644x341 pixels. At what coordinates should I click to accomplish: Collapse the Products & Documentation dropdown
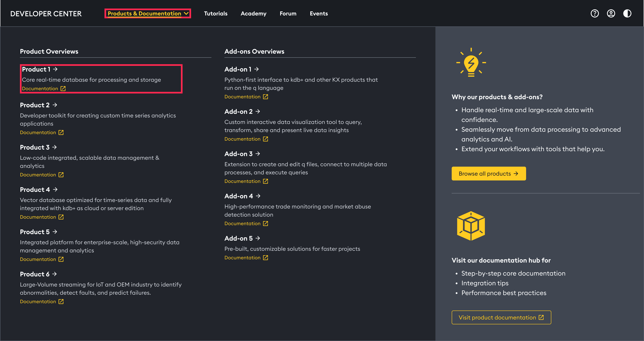click(x=144, y=14)
